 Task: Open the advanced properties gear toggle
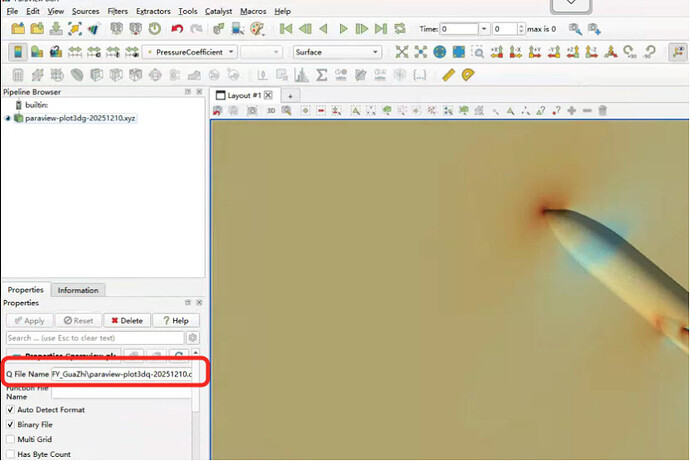(x=193, y=338)
